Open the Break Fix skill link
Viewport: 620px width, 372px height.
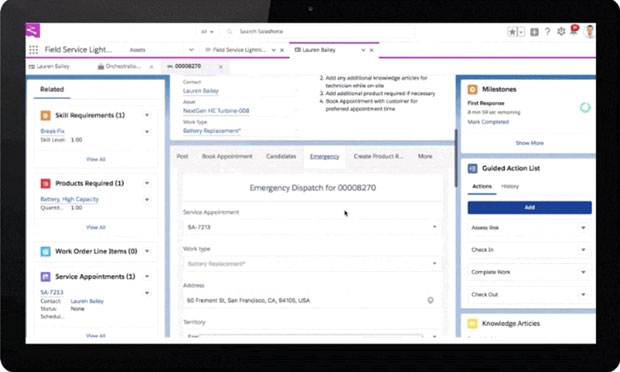(53, 131)
